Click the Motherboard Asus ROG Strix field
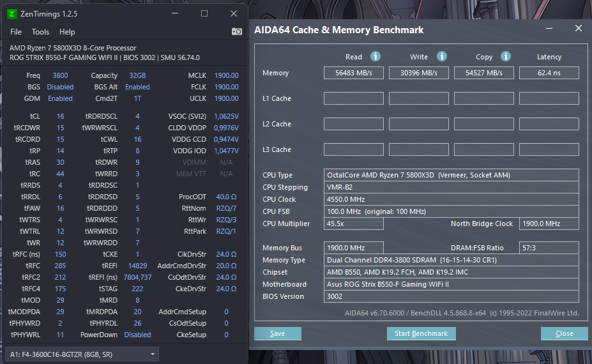This screenshot has width=592, height=364. 451,284
